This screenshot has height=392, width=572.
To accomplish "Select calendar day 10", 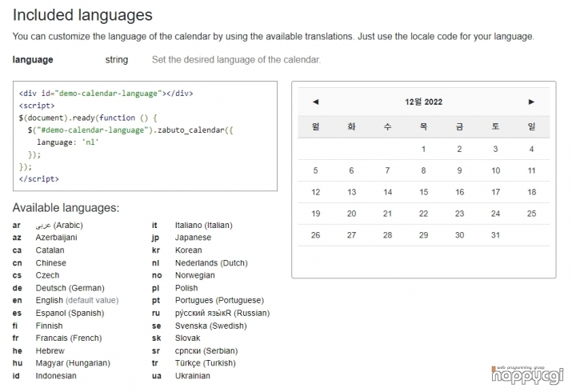I will (x=495, y=170).
